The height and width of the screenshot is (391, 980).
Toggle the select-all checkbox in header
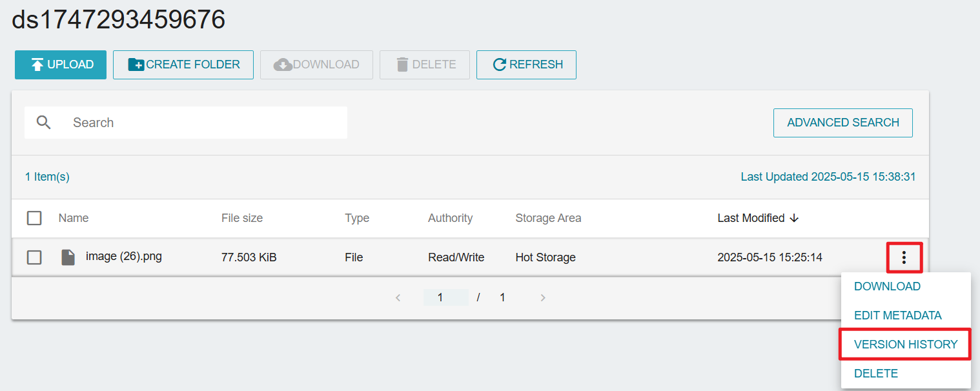pos(34,218)
